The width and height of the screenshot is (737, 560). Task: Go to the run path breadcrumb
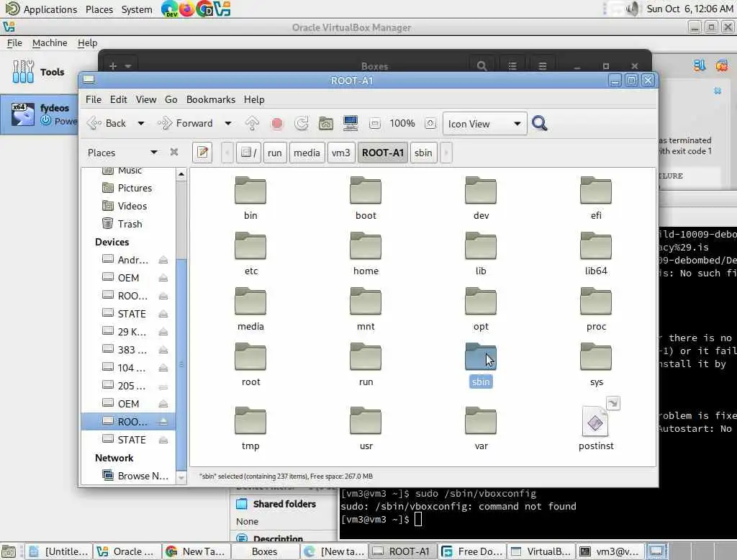click(x=274, y=153)
